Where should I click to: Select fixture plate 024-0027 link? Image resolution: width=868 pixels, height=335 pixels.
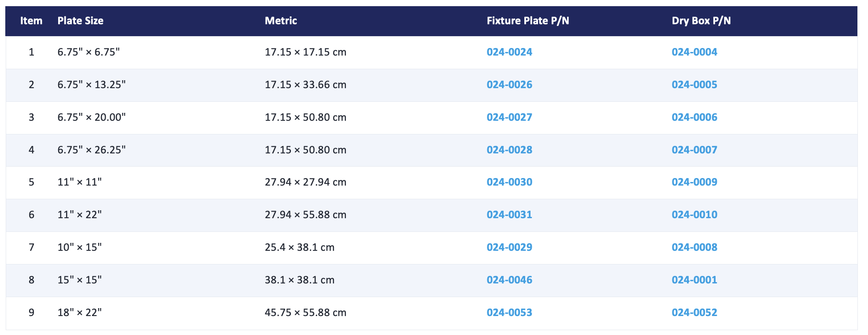[509, 117]
